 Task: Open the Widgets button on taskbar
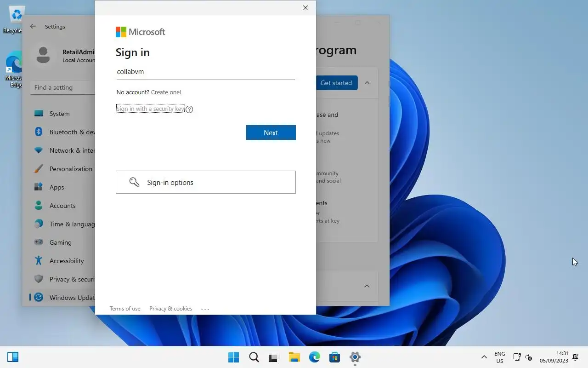13,357
